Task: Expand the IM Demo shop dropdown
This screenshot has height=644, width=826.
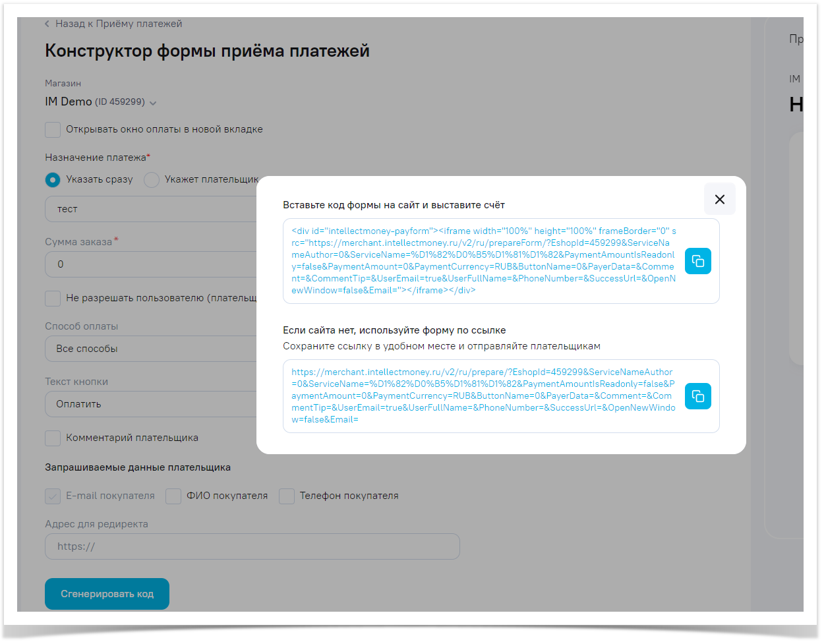Action: tap(153, 103)
